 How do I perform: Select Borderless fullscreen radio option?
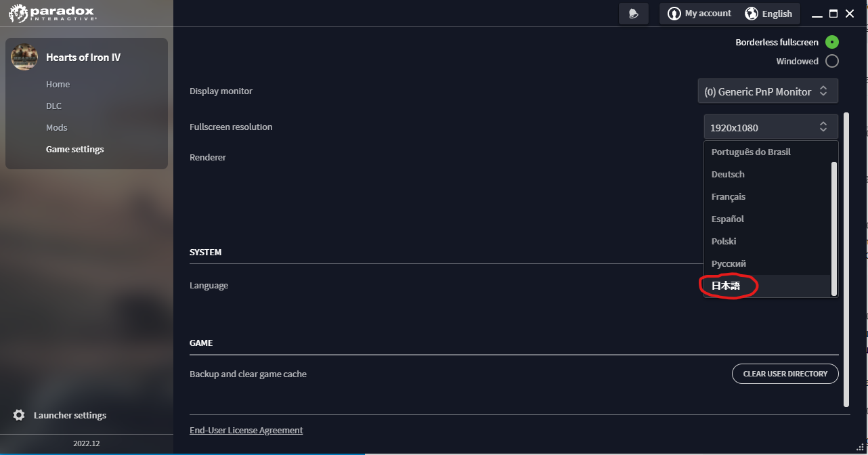tap(832, 42)
